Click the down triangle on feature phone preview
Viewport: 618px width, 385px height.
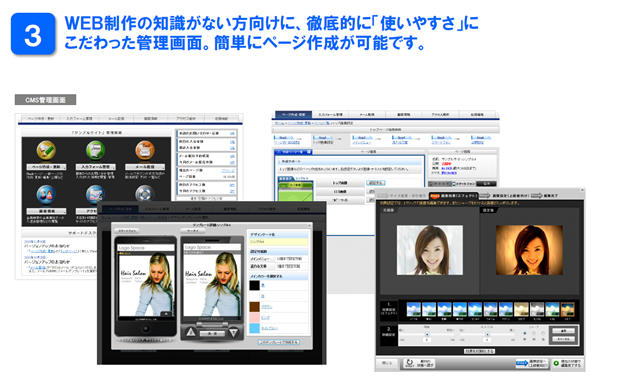click(x=234, y=332)
